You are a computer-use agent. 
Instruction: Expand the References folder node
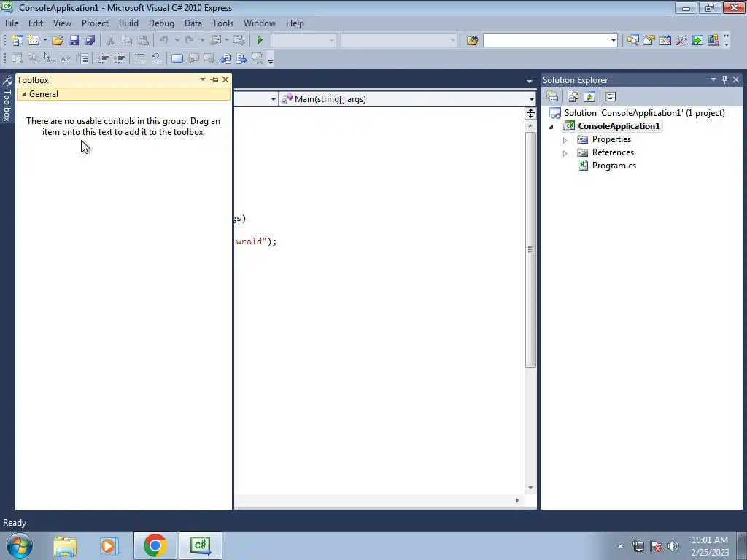pos(565,153)
